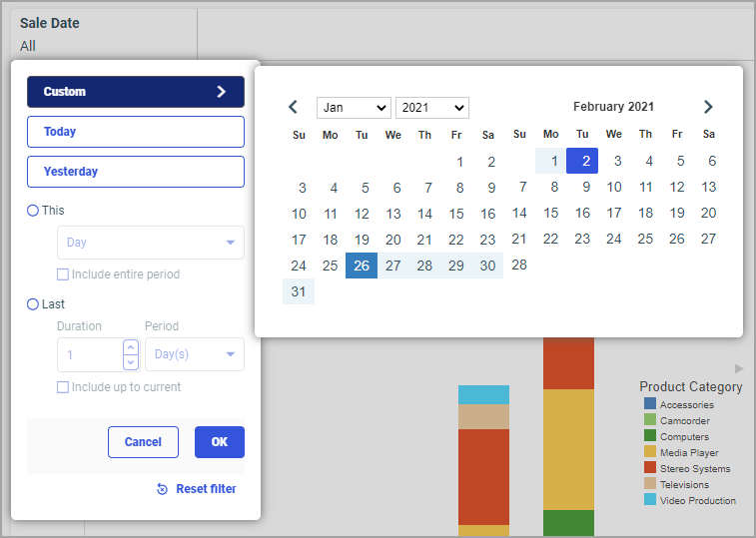756x538 pixels.
Task: Click the Reset filter icon
Action: click(163, 489)
